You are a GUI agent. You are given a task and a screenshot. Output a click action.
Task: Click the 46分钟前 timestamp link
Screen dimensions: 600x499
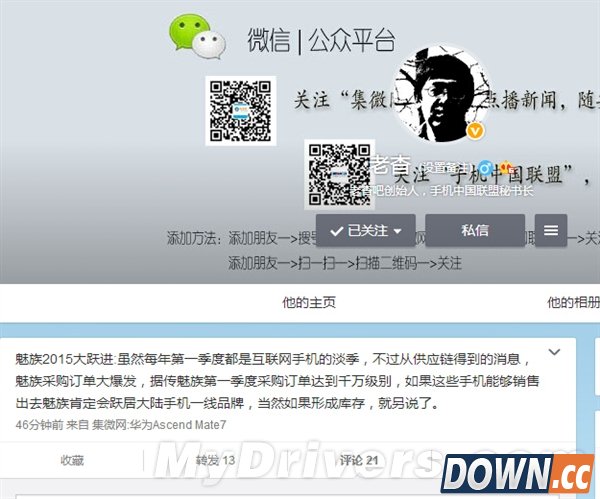[x=38, y=424]
